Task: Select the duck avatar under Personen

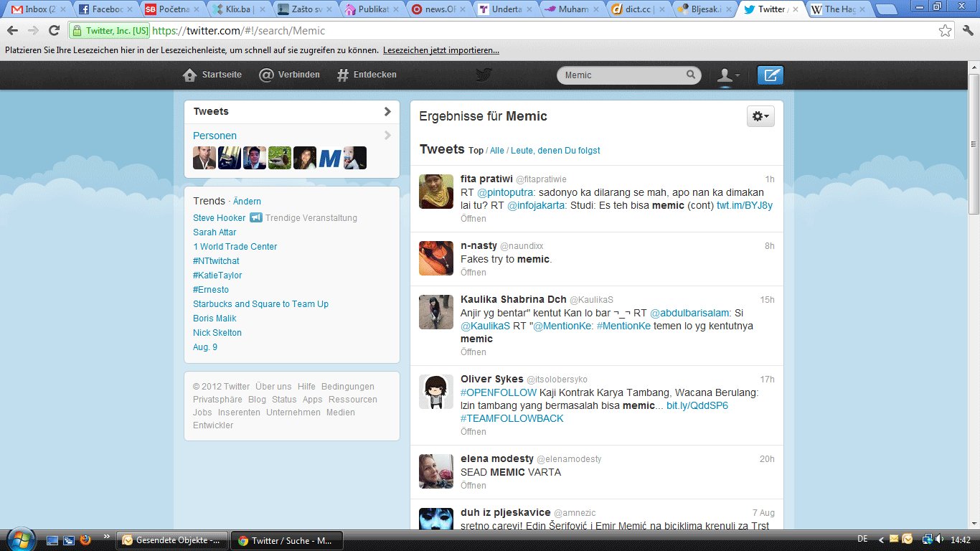Action: [x=280, y=158]
